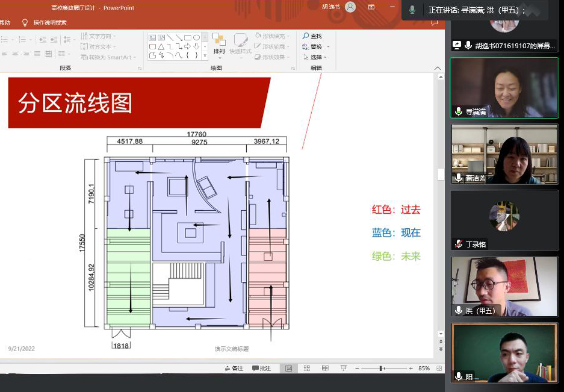Click Fit slide to window icon
This screenshot has height=392, width=564.
coord(438,369)
